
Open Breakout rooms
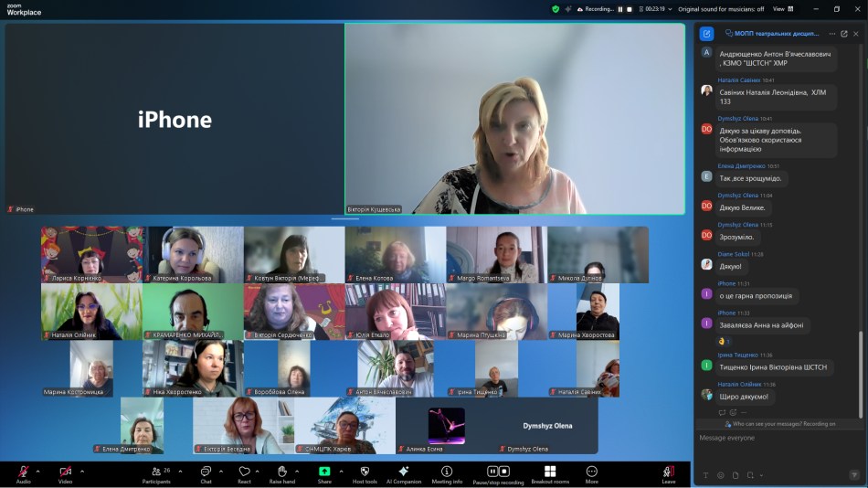click(549, 472)
